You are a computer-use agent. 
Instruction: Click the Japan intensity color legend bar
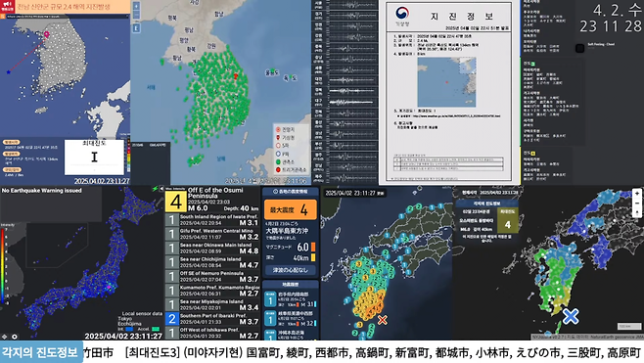3,266
